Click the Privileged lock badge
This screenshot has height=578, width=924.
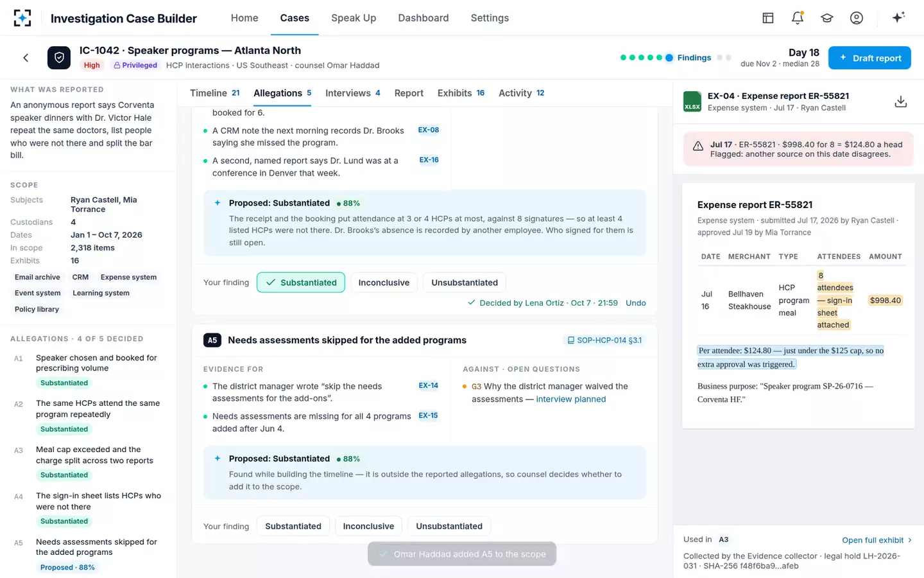tap(135, 66)
